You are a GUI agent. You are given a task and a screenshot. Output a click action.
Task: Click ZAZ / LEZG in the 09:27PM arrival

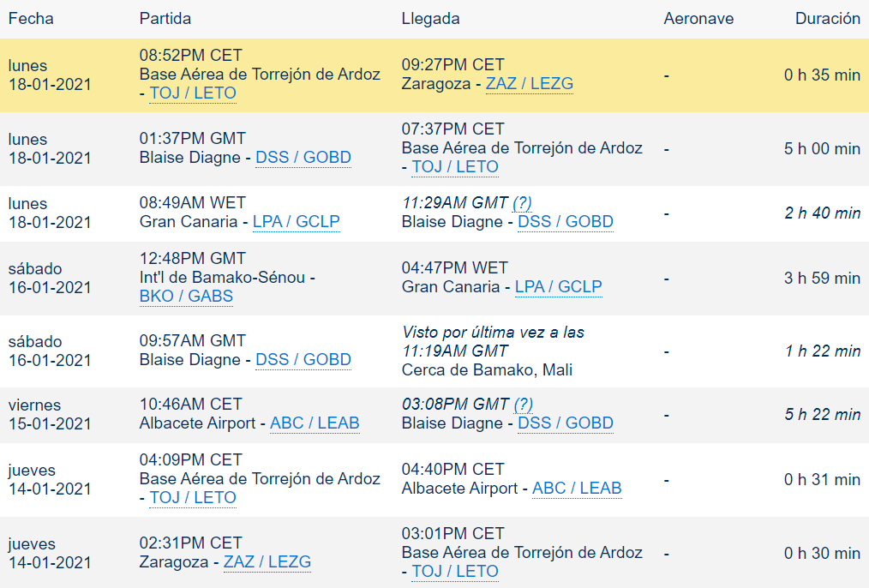tap(529, 84)
